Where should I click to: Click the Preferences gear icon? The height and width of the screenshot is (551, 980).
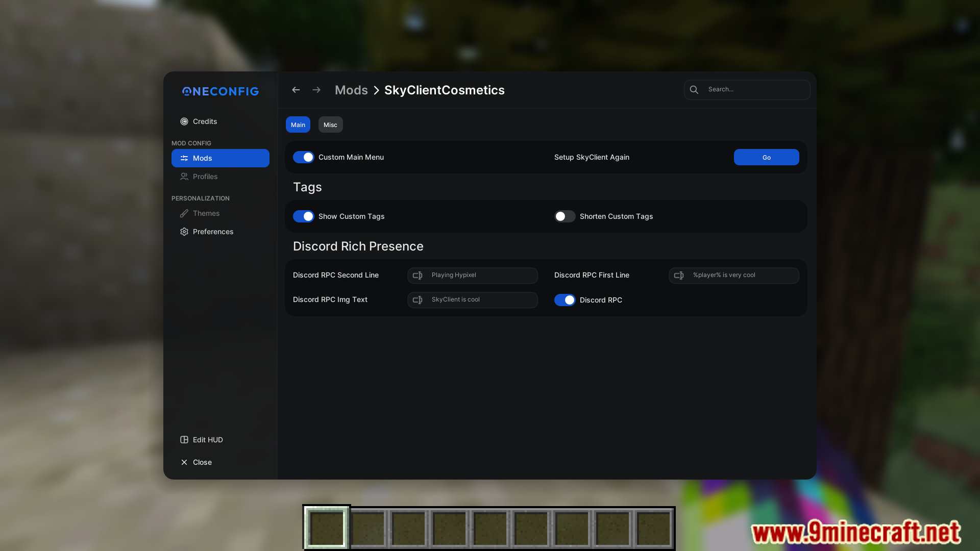click(x=184, y=232)
